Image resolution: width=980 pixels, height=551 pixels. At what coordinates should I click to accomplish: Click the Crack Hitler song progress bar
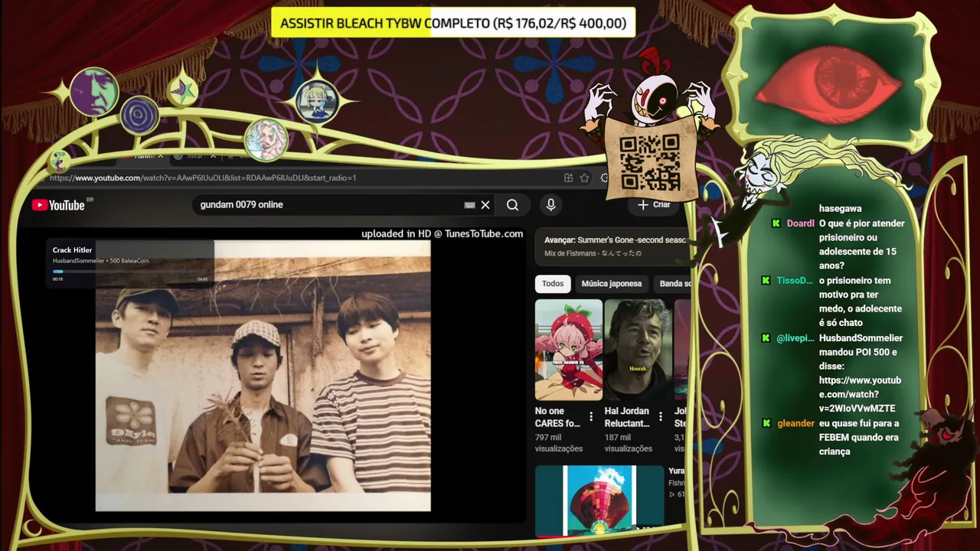130,272
